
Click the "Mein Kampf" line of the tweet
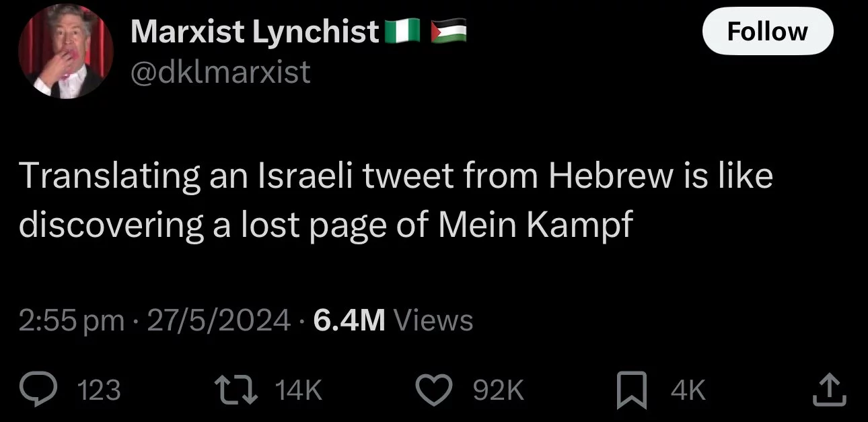(326, 226)
